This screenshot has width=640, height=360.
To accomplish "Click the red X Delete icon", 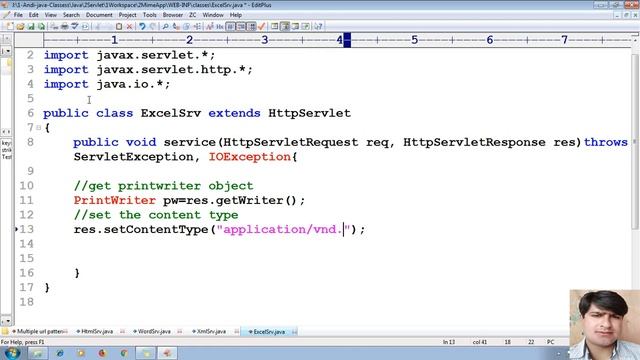I will 129,27.
